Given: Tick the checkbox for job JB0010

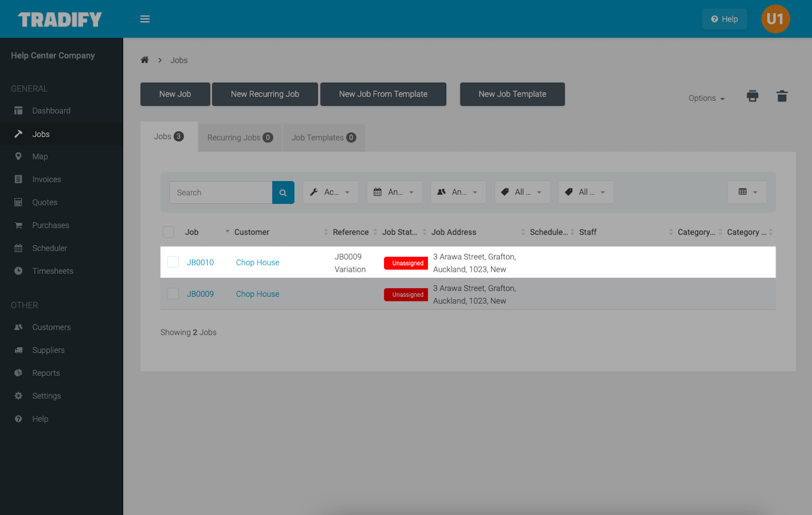Looking at the screenshot, I should click(x=173, y=262).
